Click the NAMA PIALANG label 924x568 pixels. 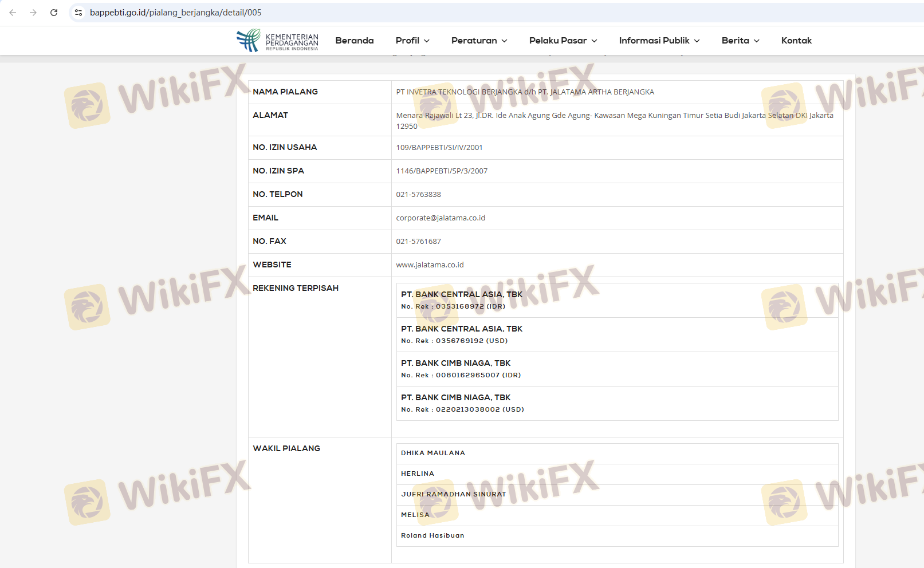pyautogui.click(x=285, y=92)
